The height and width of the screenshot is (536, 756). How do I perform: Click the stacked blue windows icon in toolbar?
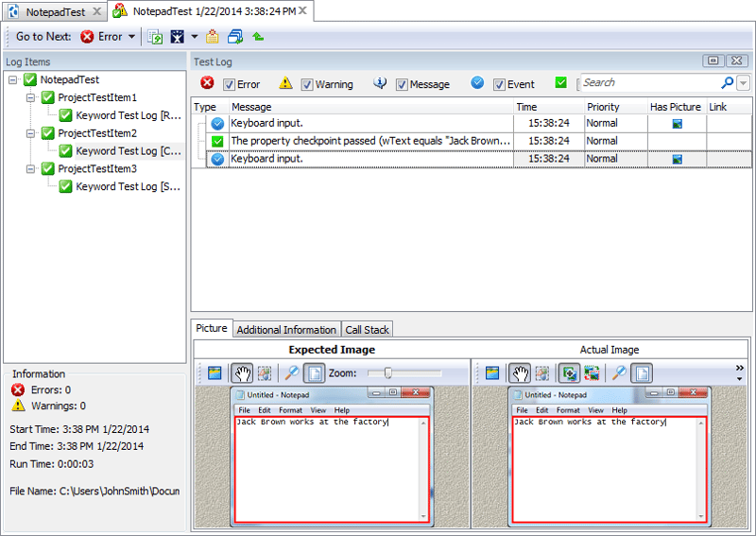(x=235, y=37)
